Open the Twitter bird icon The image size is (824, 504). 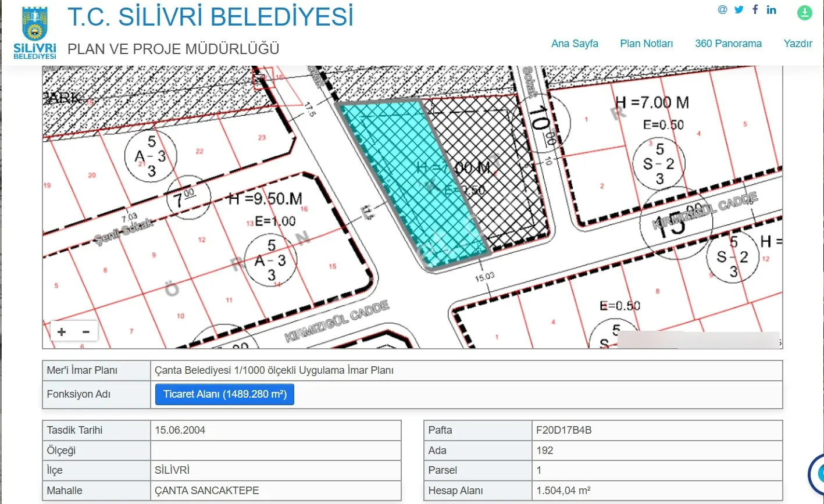[x=739, y=9]
